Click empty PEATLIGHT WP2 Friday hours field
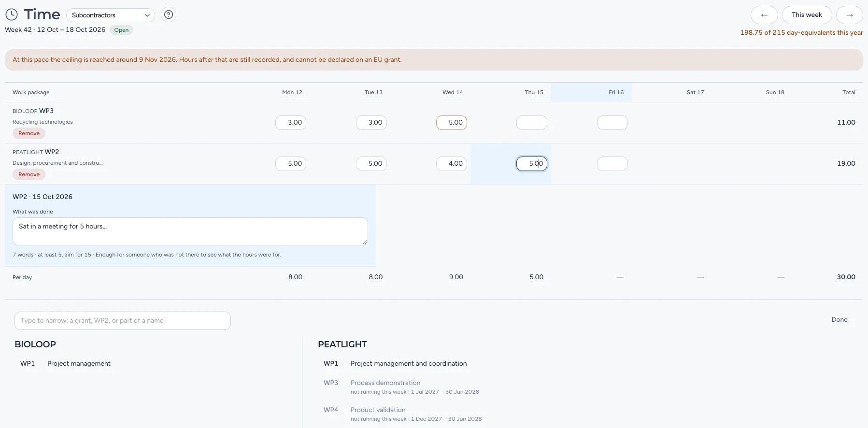This screenshot has width=868, height=428. 612,164
